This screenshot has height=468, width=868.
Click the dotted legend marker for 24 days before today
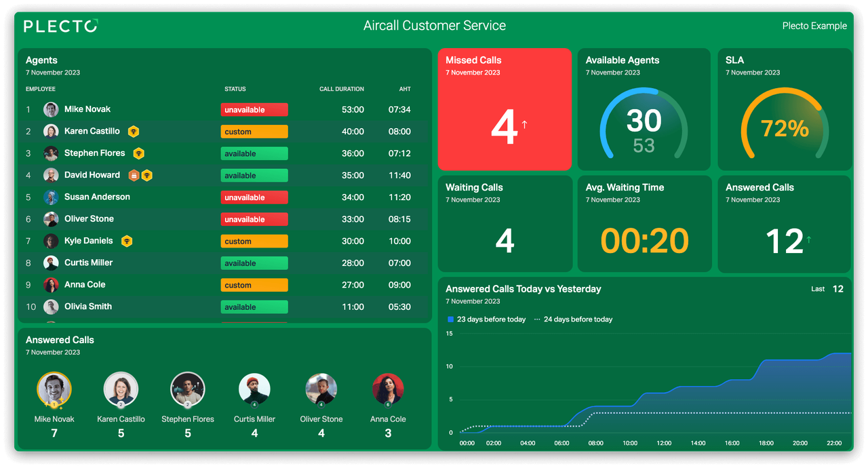pyautogui.click(x=537, y=319)
